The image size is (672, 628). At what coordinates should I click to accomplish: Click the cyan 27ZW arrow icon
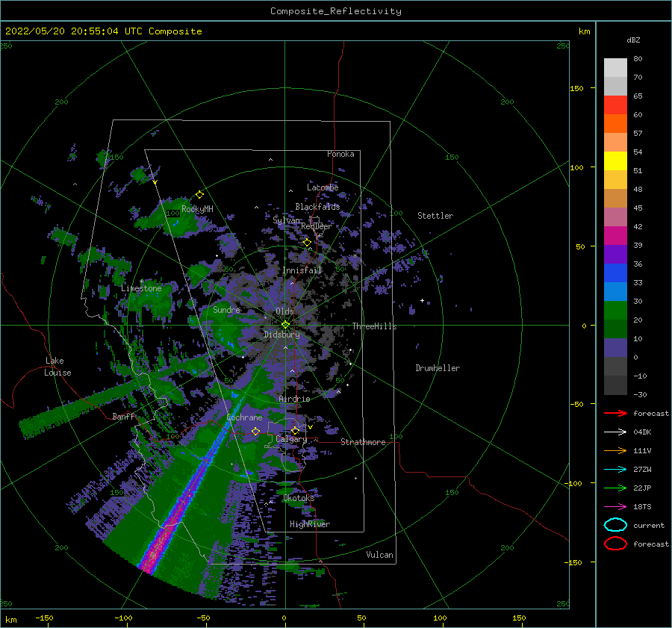615,470
